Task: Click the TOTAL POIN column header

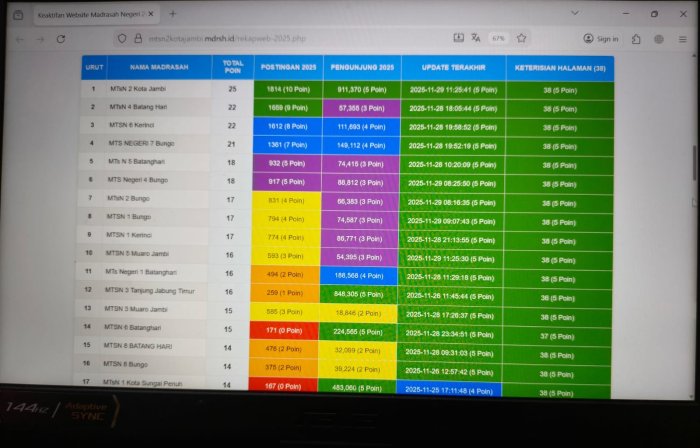Action: [x=232, y=68]
